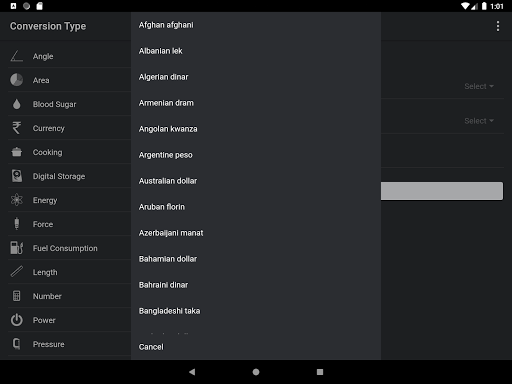Tap the Number calculator icon
Screen dimensions: 512x384
17,296
